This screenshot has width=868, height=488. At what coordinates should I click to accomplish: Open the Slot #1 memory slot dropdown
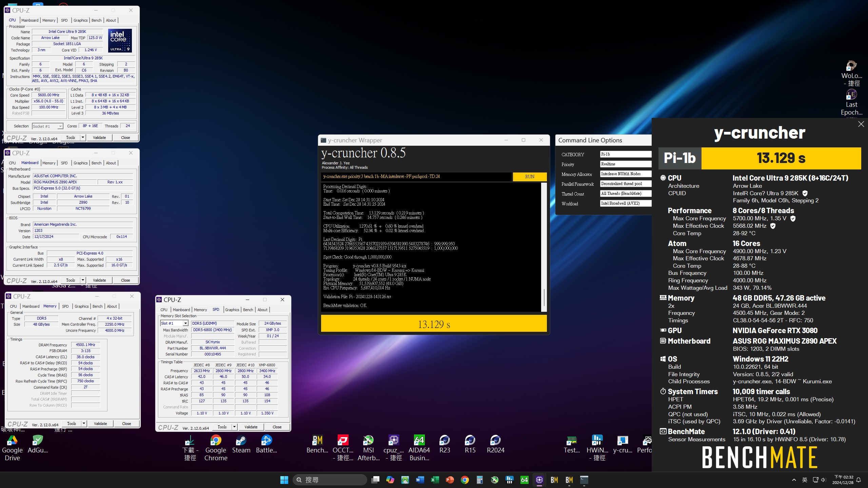tap(174, 323)
